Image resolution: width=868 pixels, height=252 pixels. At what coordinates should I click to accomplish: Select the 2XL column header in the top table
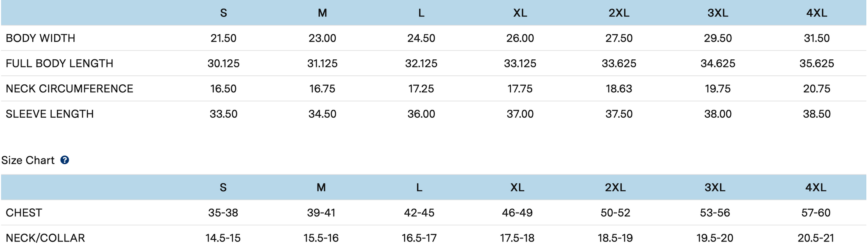619,13
